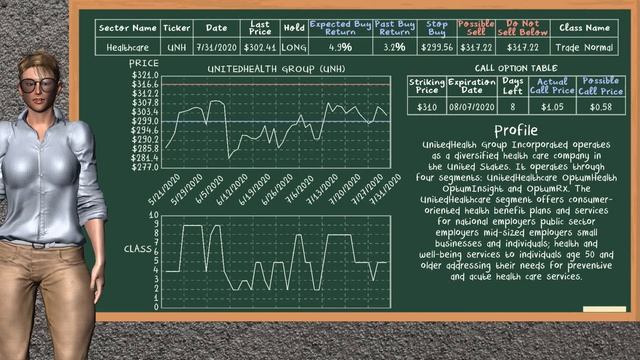
Task: Click the presenter figure's glasses
Action: click(x=38, y=85)
